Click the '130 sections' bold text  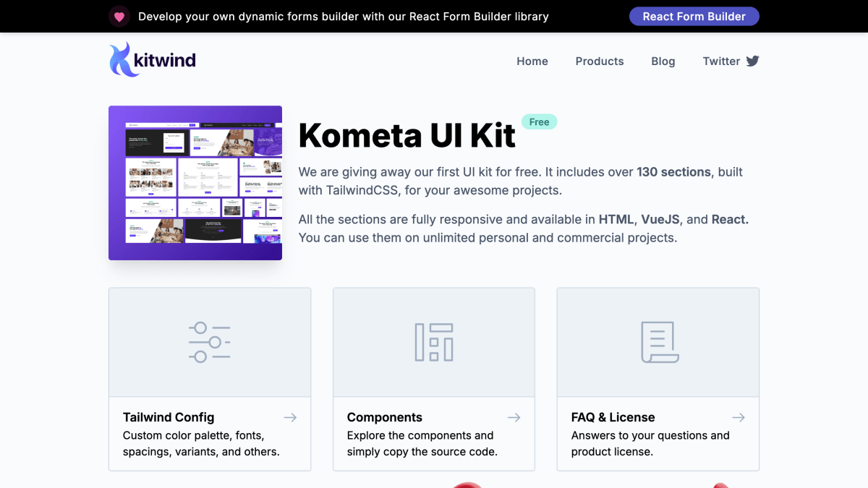pyautogui.click(x=674, y=172)
